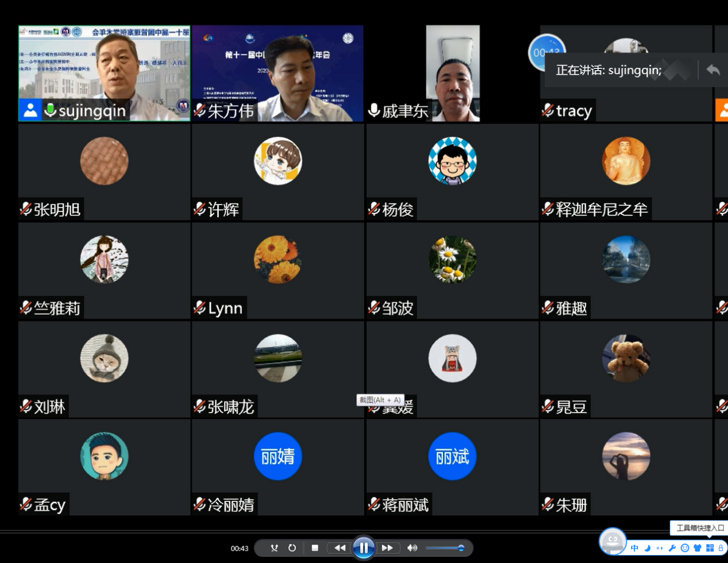Screen dimensions: 728x563
Task: Pause the video playback
Action: pos(363,548)
